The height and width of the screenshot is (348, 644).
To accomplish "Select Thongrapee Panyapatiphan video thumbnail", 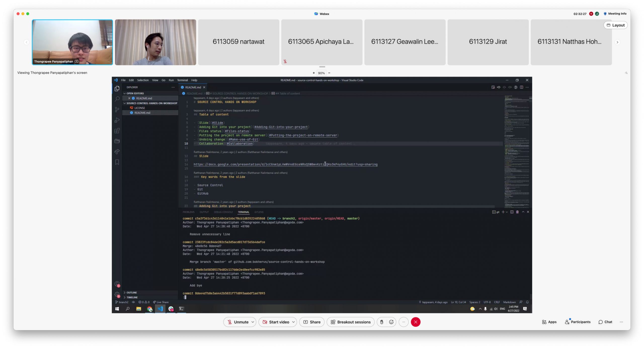I will click(x=72, y=42).
